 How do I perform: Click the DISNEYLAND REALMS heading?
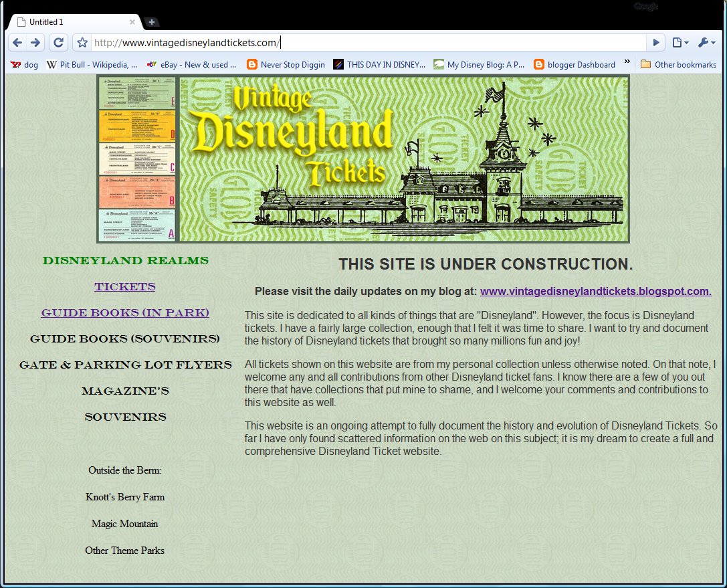tap(125, 261)
